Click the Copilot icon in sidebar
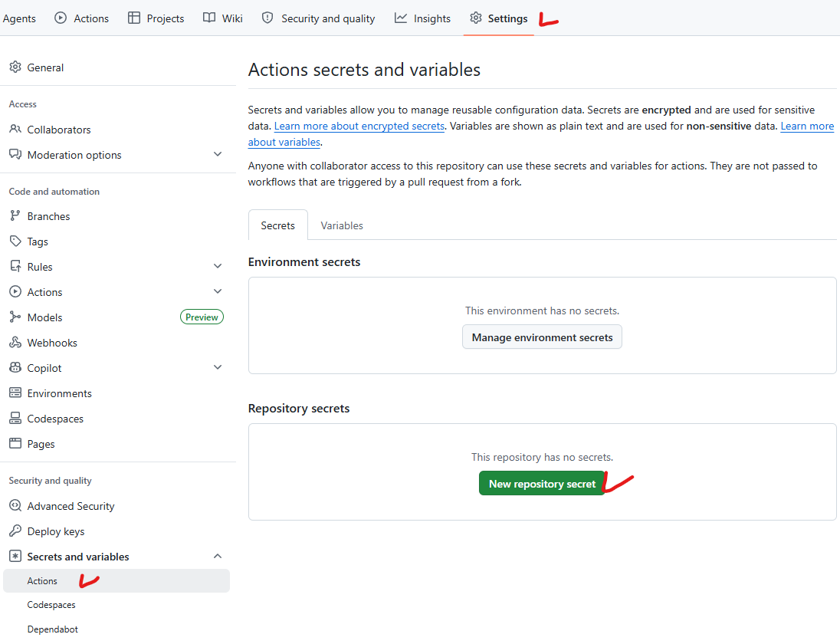The width and height of the screenshot is (840, 644). coord(15,367)
